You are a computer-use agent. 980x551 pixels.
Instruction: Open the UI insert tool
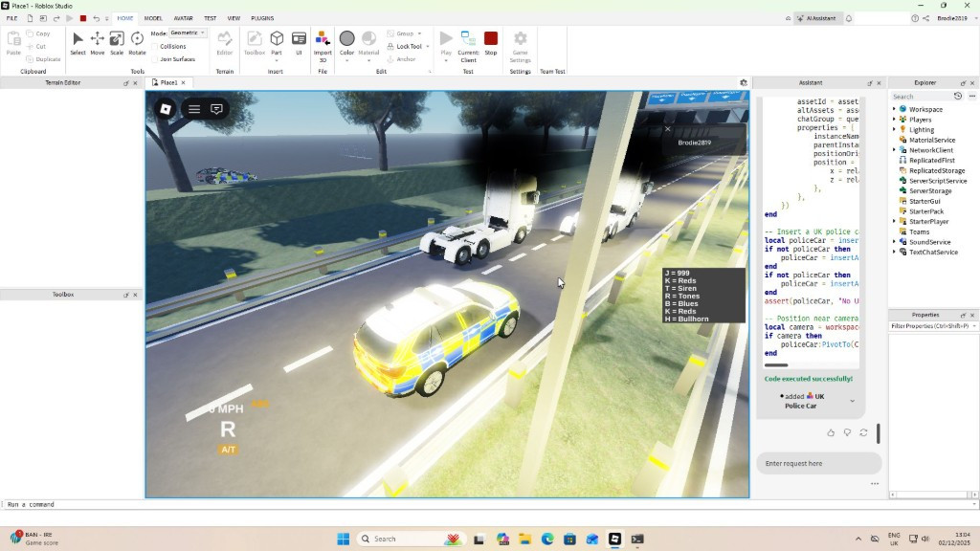pos(299,42)
